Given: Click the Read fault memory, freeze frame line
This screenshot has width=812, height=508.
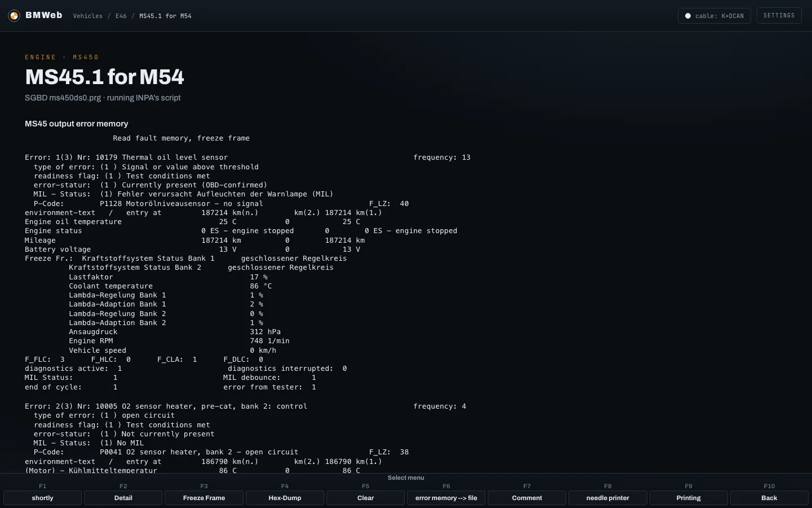Looking at the screenshot, I should [181, 138].
